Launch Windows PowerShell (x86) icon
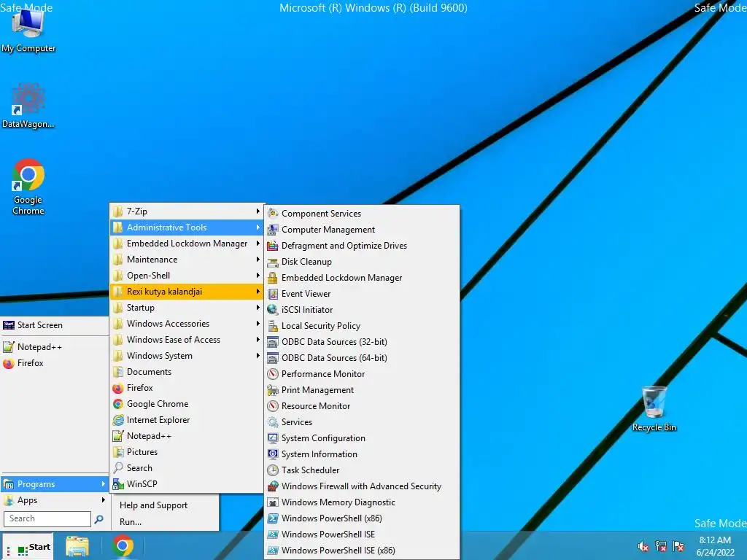The height and width of the screenshot is (560, 747). pyautogui.click(x=273, y=518)
